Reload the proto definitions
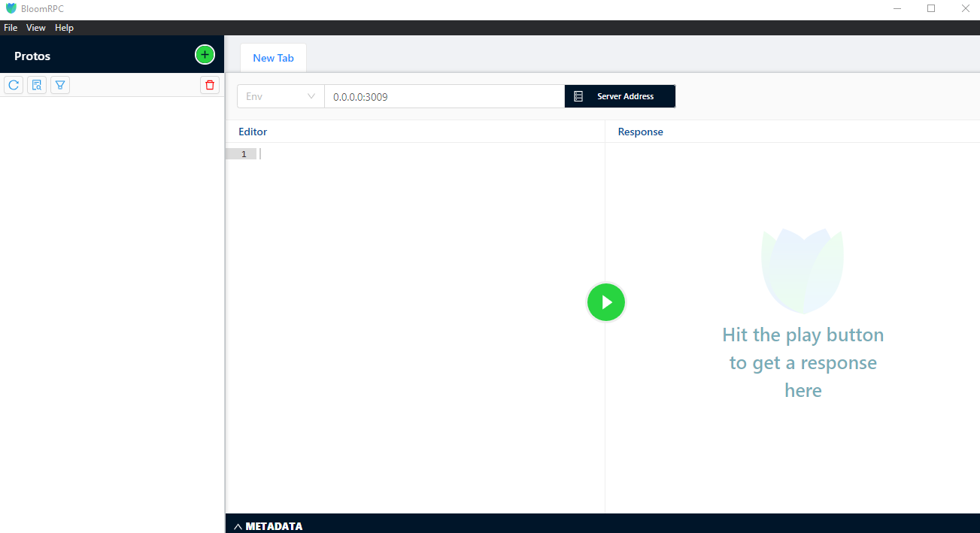The width and height of the screenshot is (980, 533). [13, 84]
